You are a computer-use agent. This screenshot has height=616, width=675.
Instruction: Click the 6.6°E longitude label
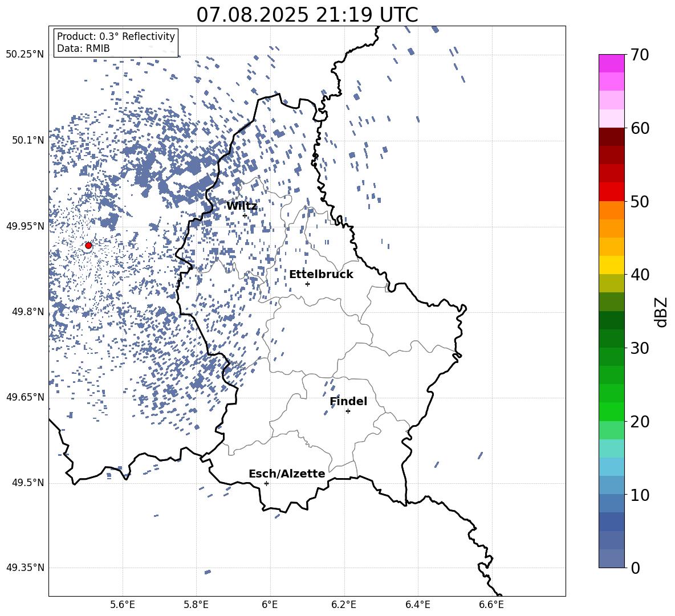tap(491, 605)
